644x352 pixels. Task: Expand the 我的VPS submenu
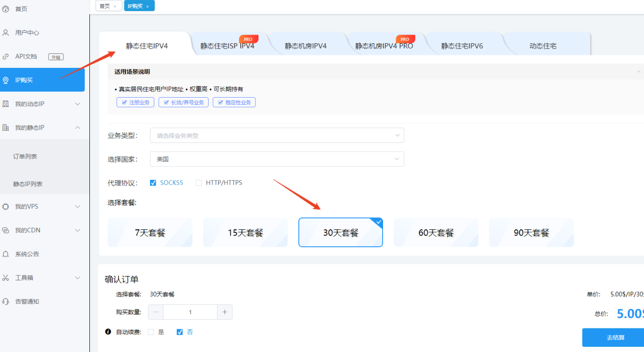78,206
